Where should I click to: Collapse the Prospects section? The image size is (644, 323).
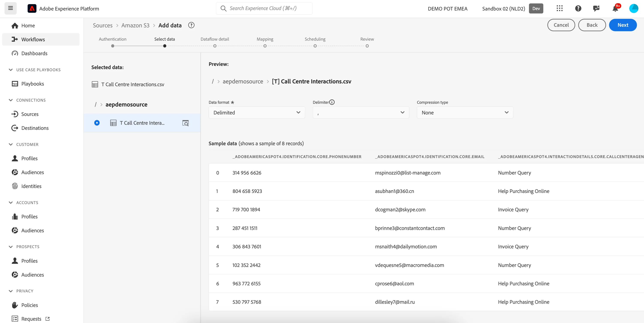pos(10,247)
